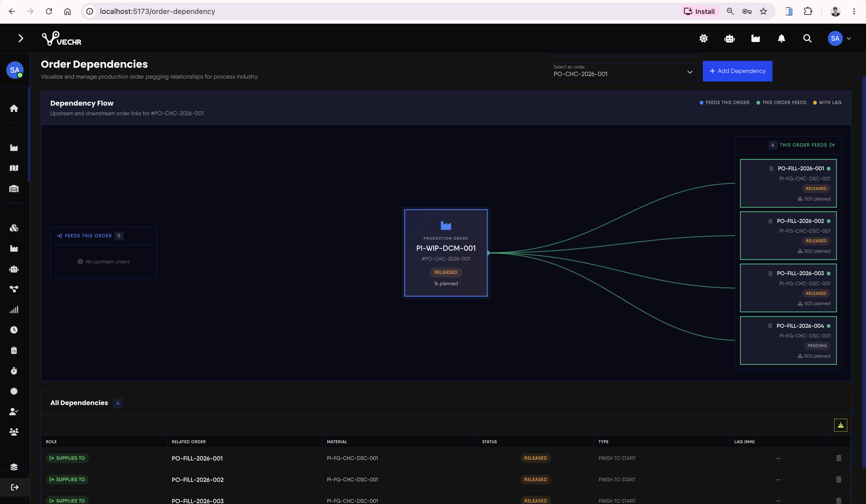This screenshot has height=504, width=866.
Task: Download dependencies with the export icon
Action: click(840, 425)
